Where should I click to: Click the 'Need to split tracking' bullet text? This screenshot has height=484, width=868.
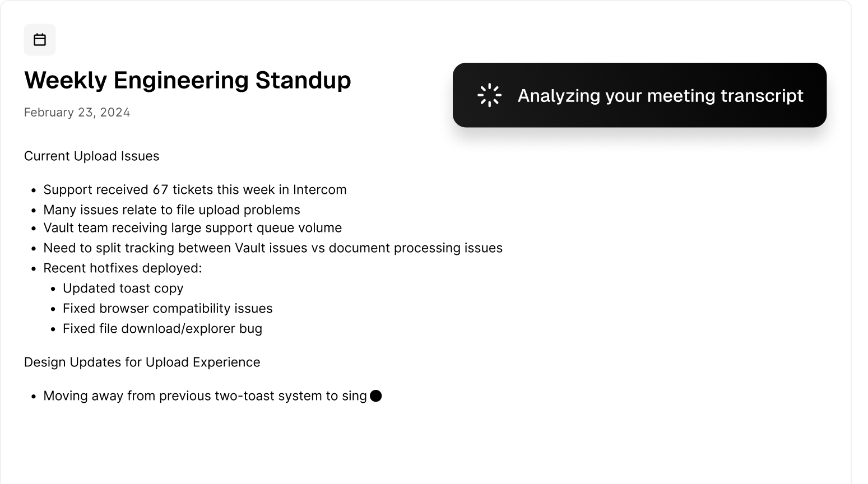tap(272, 248)
